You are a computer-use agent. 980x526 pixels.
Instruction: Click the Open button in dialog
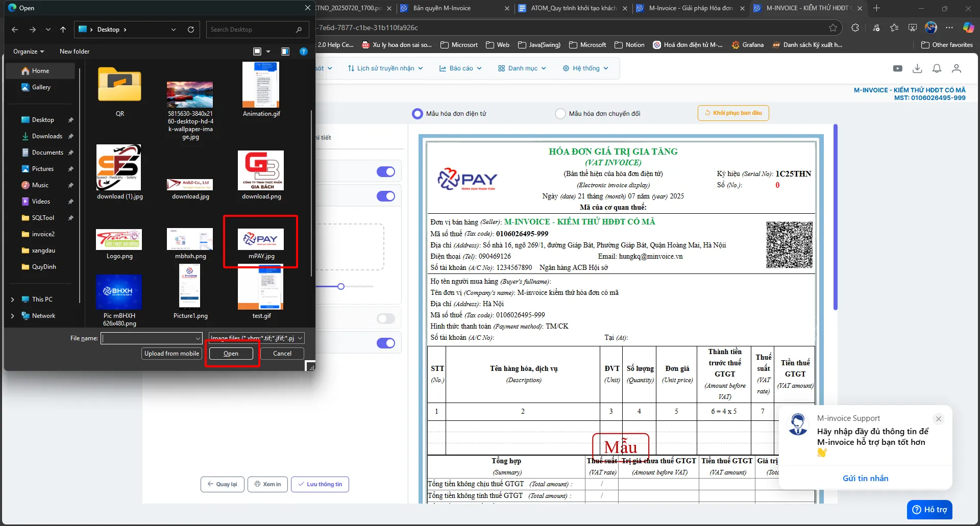pos(231,354)
